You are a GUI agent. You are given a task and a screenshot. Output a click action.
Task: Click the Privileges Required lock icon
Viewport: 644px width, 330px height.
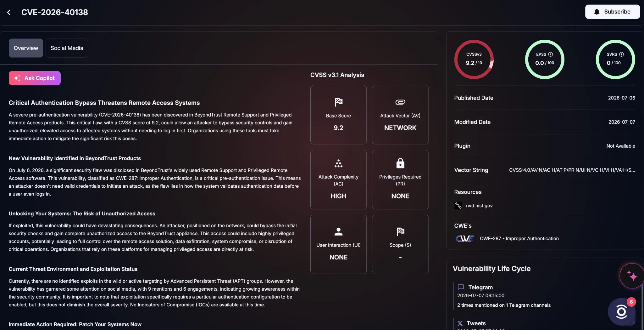400,163
